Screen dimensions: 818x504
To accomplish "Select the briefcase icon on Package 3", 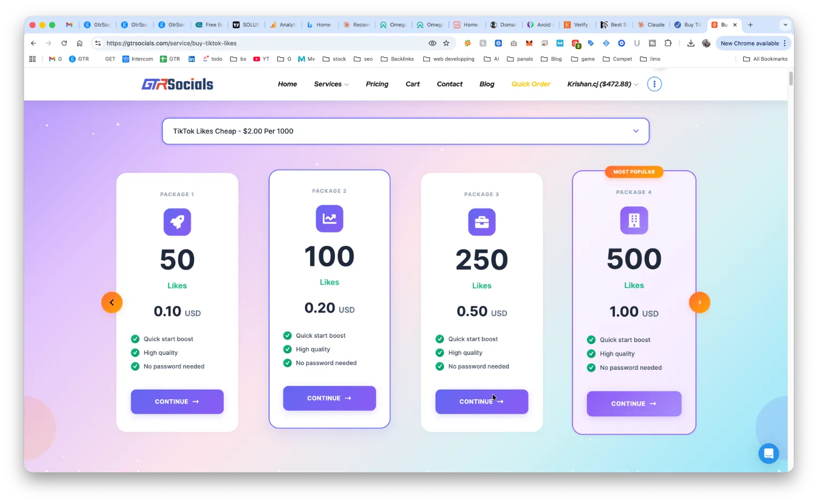I will 481,222.
